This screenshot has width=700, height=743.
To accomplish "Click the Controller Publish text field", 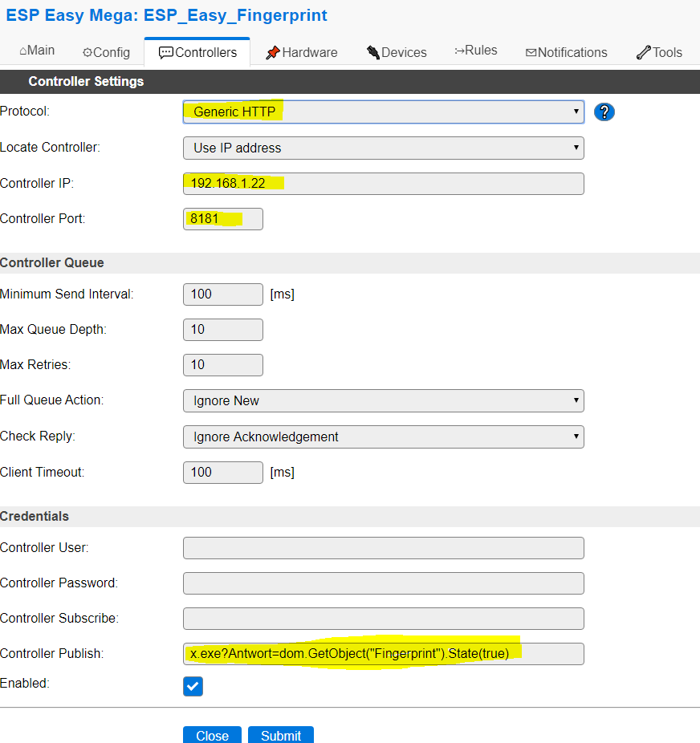I will (383, 653).
